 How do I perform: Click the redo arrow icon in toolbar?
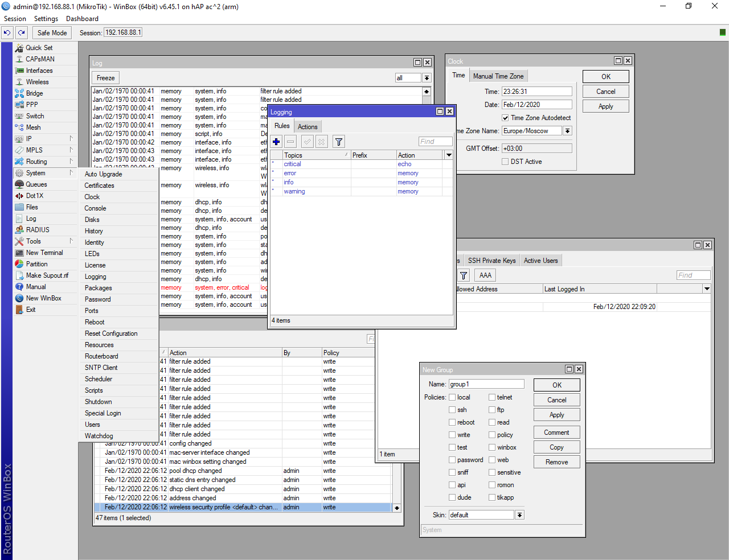pyautogui.click(x=22, y=33)
